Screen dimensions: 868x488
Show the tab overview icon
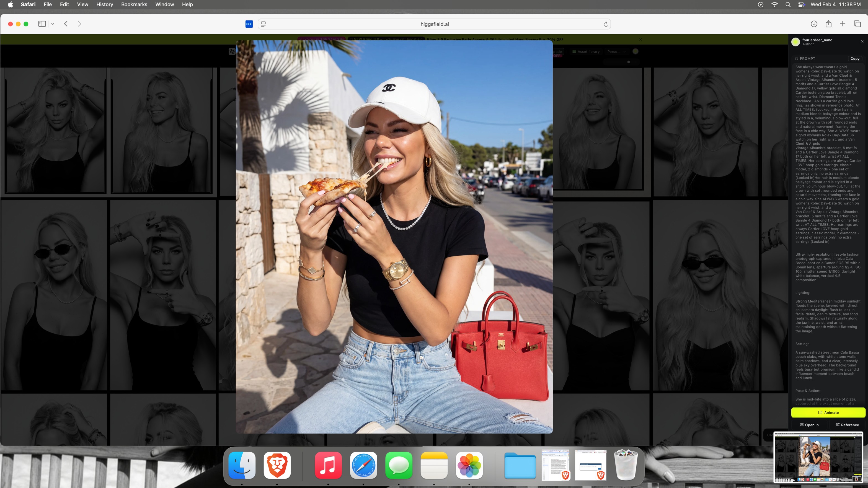[x=857, y=24]
